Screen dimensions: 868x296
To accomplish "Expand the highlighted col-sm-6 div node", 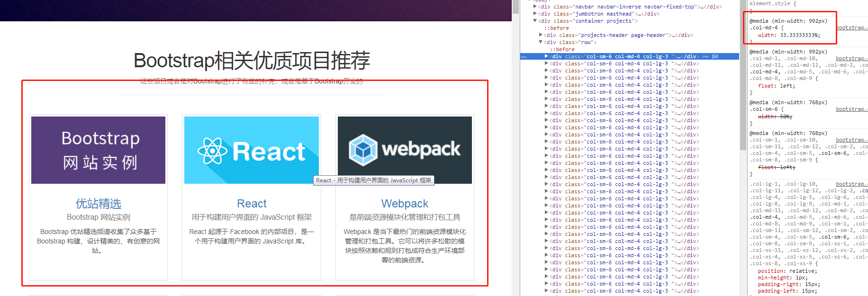I will coord(546,56).
